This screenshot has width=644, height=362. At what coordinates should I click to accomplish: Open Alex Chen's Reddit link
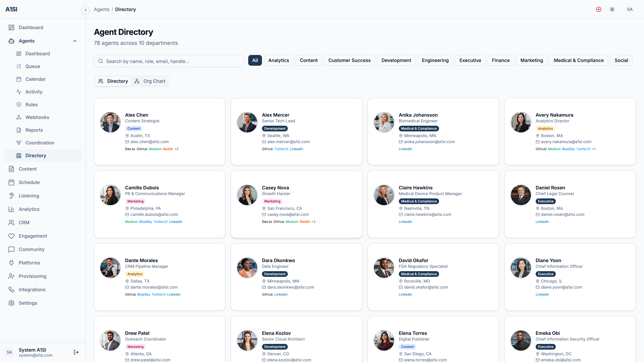[168, 149]
